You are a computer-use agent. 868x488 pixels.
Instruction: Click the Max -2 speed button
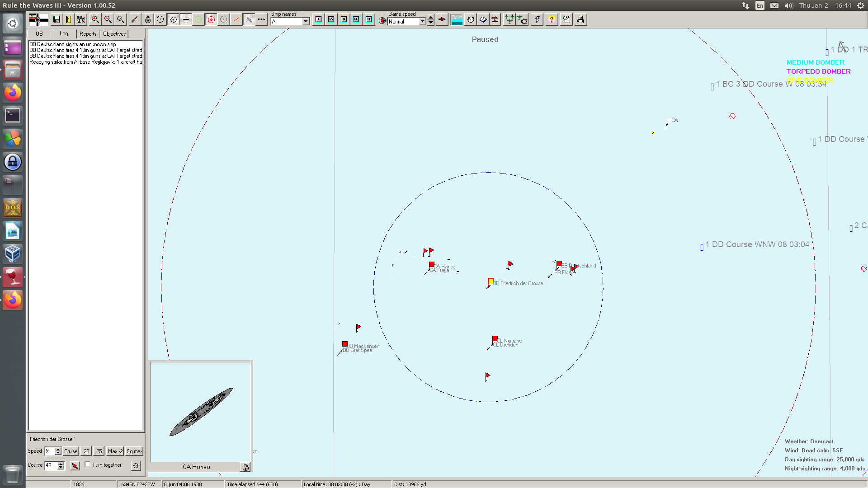click(x=115, y=451)
